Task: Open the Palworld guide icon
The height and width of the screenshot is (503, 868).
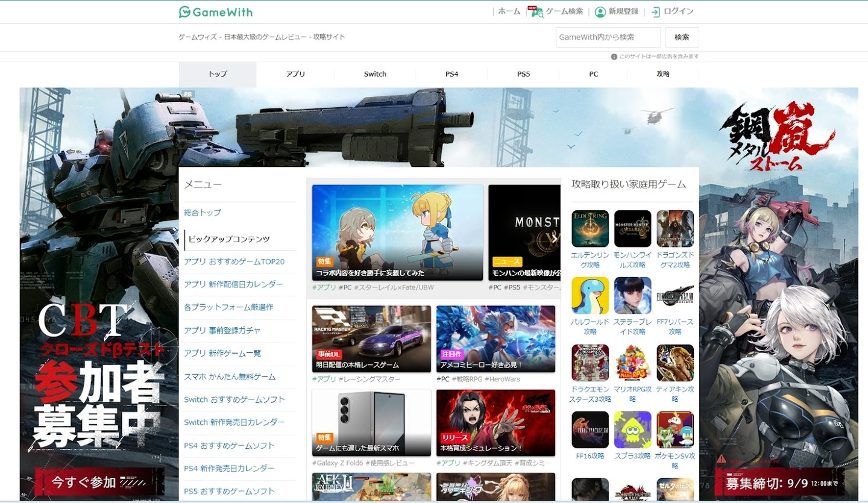Action: [x=590, y=295]
